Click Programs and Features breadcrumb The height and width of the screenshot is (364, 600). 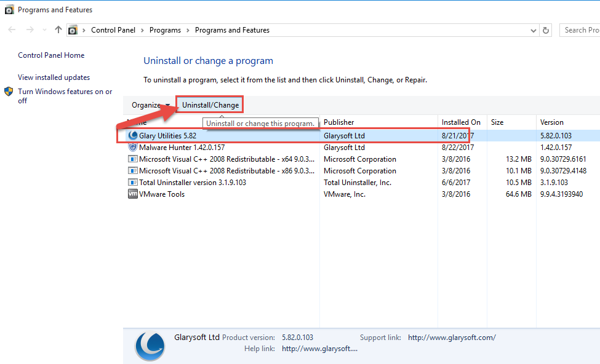coord(232,30)
